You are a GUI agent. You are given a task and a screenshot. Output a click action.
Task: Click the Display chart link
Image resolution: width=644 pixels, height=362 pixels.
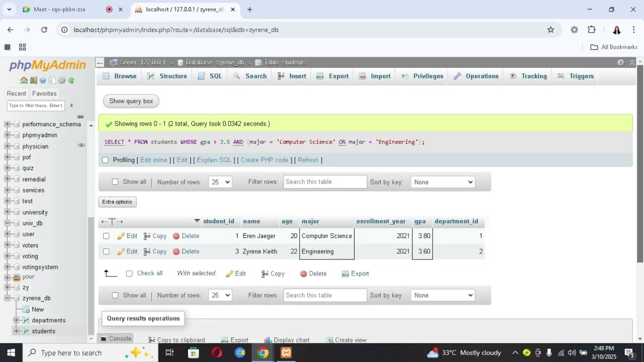pyautogui.click(x=286, y=340)
